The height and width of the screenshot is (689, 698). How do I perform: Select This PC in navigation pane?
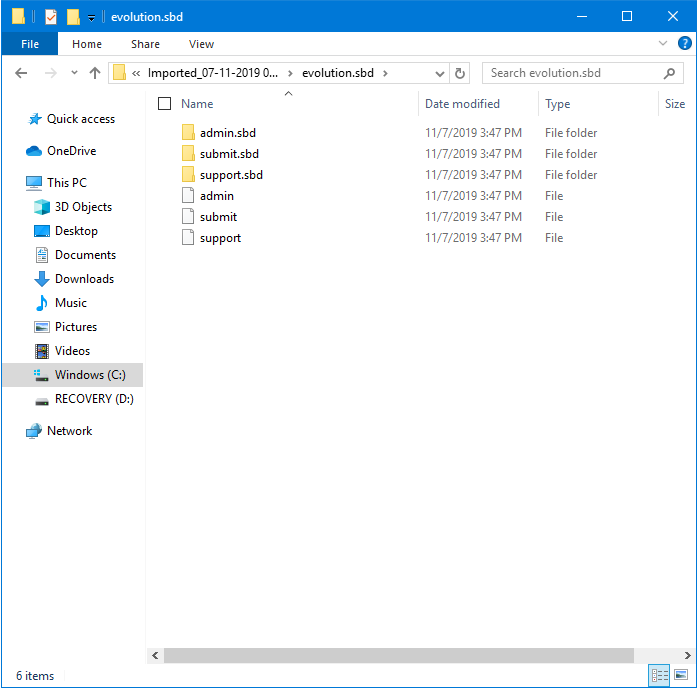tap(67, 183)
